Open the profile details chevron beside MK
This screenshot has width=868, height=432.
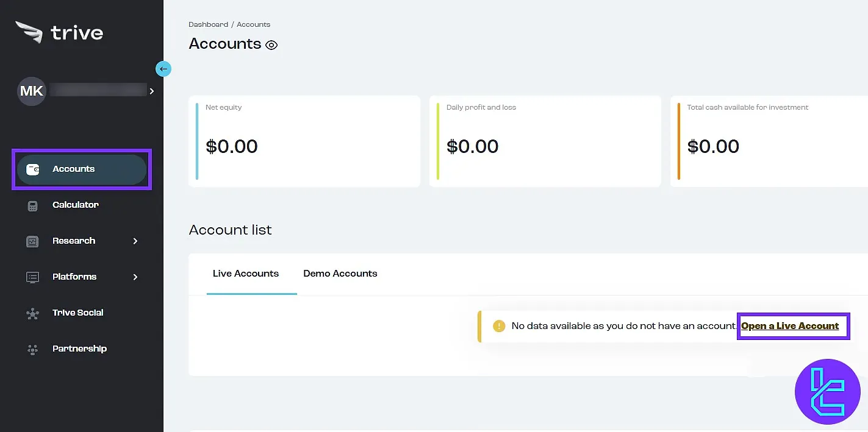click(151, 91)
